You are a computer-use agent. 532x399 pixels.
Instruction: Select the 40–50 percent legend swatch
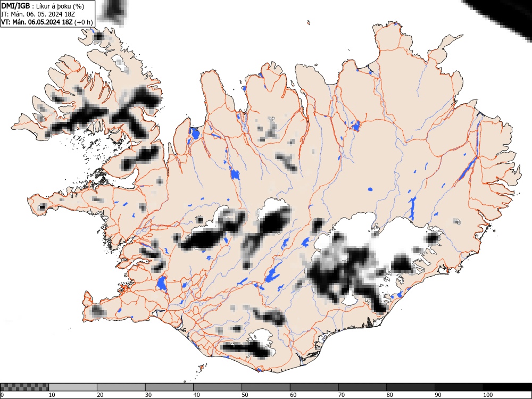218,387
